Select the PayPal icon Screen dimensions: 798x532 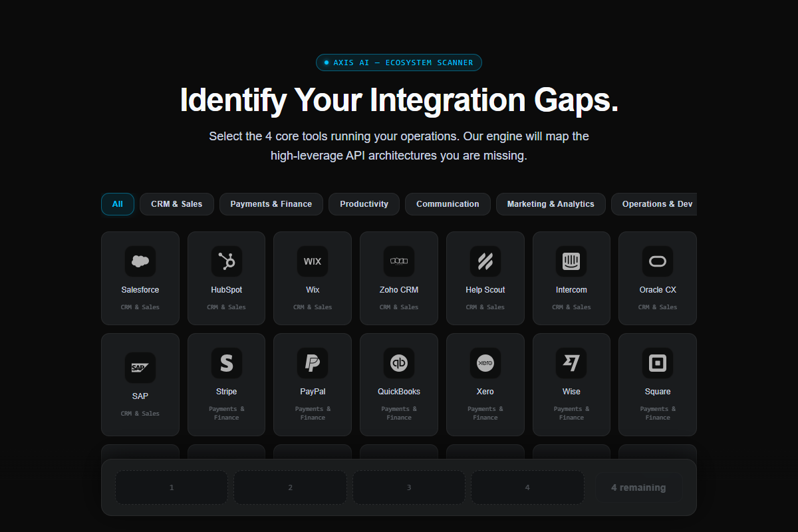tap(313, 363)
